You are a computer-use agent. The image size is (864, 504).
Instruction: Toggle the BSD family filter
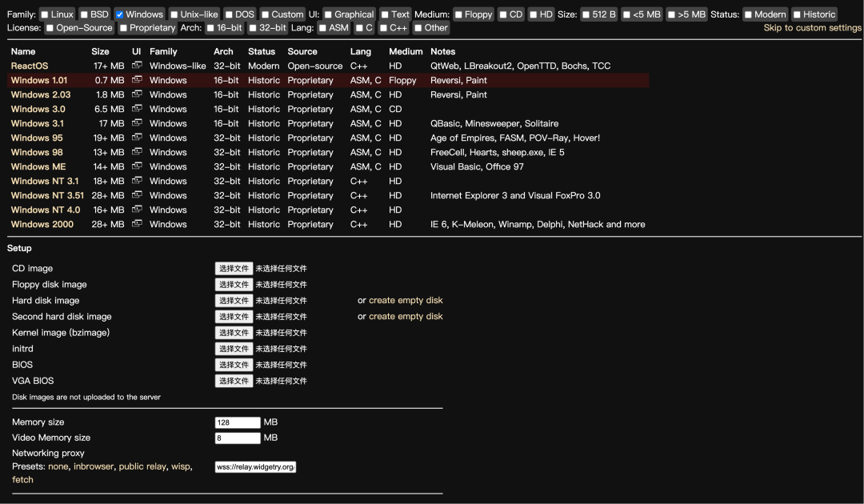click(84, 14)
